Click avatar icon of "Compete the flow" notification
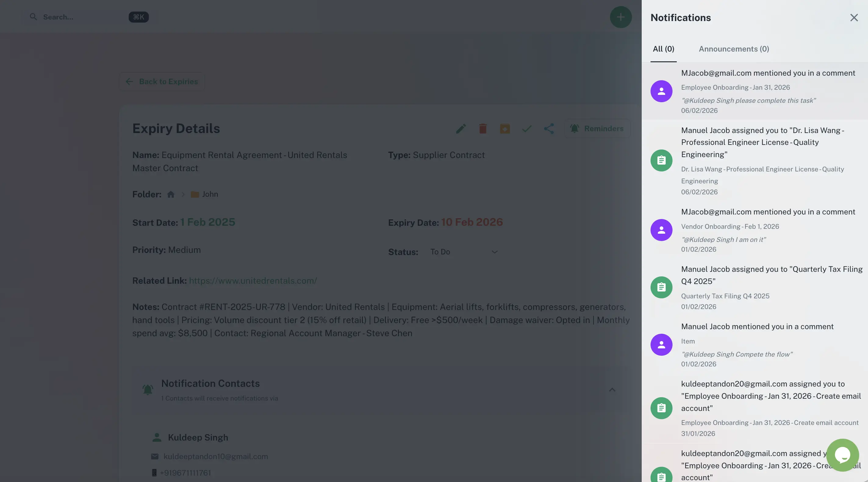The width and height of the screenshot is (868, 482). [x=661, y=344]
